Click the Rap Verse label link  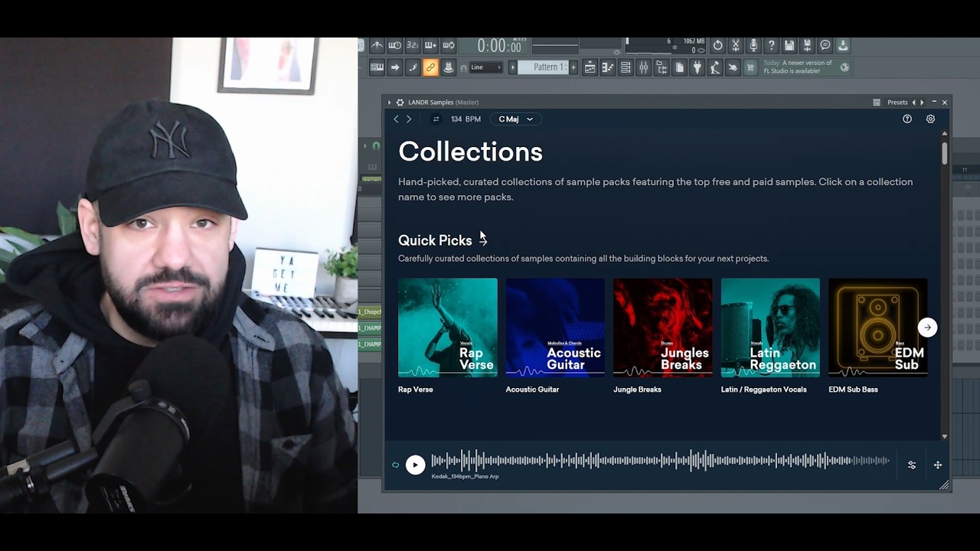point(416,390)
